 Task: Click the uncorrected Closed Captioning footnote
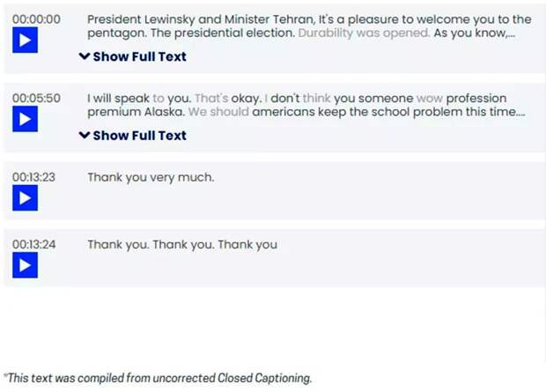click(x=158, y=378)
